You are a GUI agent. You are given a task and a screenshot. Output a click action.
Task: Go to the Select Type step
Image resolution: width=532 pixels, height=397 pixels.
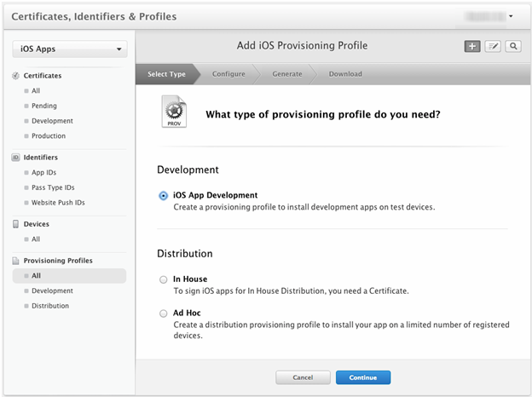pyautogui.click(x=166, y=74)
